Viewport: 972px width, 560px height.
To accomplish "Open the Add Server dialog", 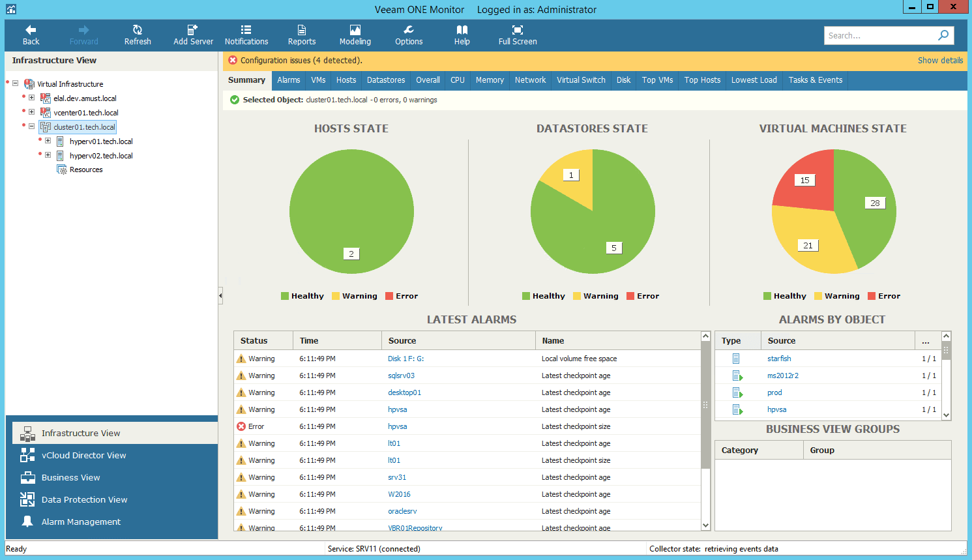I will (x=193, y=35).
